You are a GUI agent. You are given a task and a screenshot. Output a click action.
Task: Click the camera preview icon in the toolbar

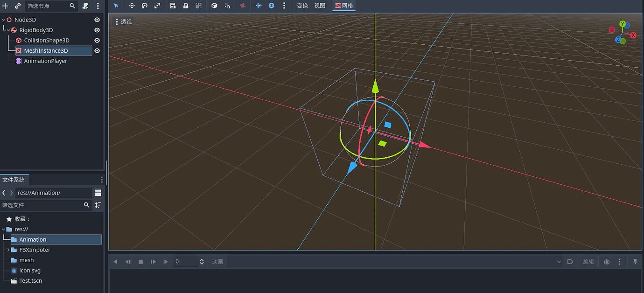(x=242, y=6)
